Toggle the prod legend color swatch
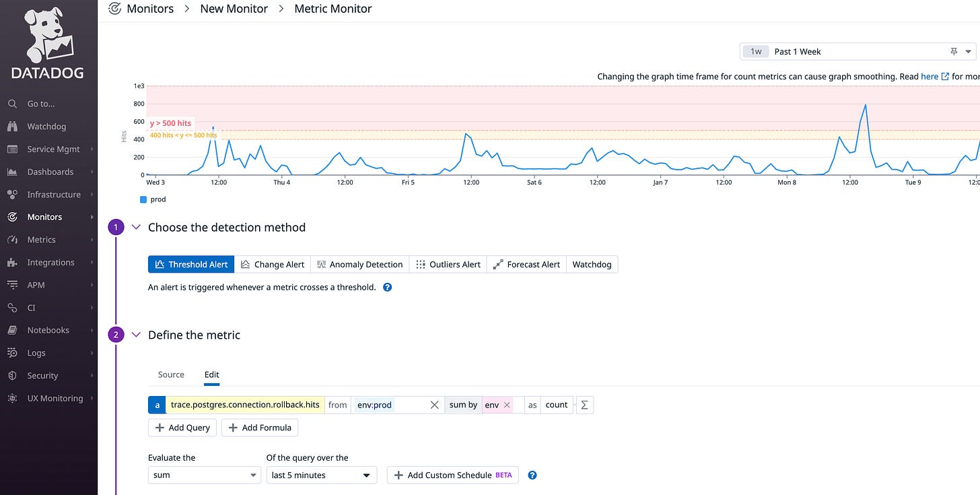The image size is (980, 495). coord(143,199)
